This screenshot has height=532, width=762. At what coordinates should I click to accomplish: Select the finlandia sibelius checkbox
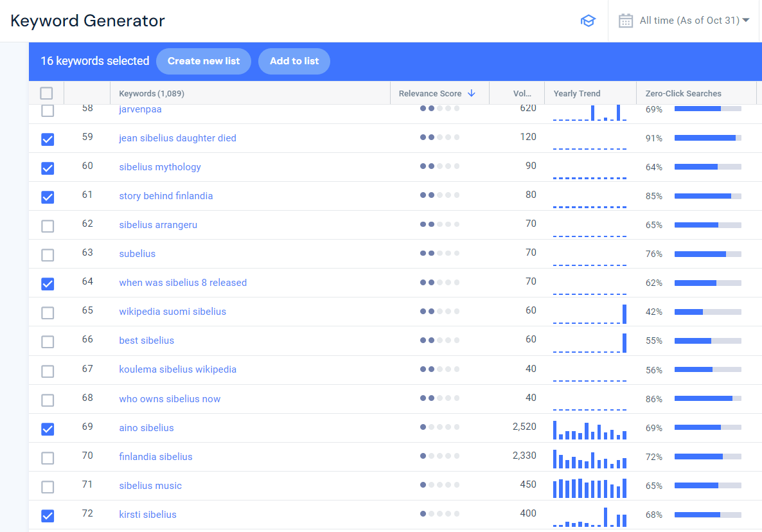(47, 457)
